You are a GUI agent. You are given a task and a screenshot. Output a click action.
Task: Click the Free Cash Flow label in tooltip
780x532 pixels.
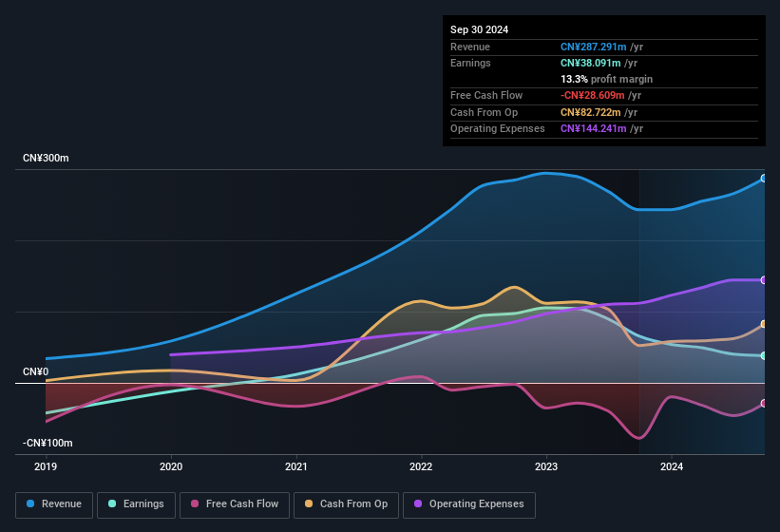[486, 95]
